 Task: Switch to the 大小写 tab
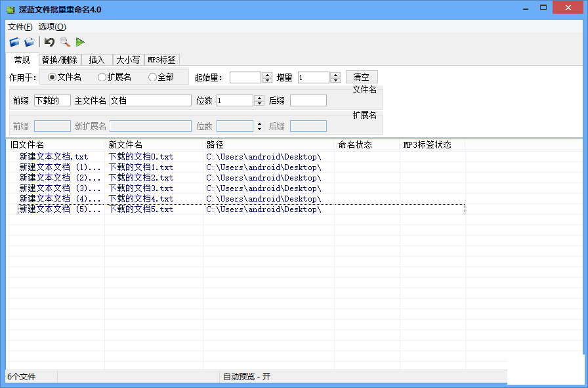click(x=128, y=60)
